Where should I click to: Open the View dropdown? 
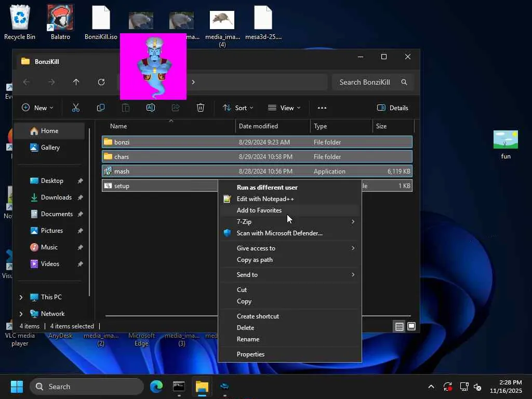pos(284,108)
